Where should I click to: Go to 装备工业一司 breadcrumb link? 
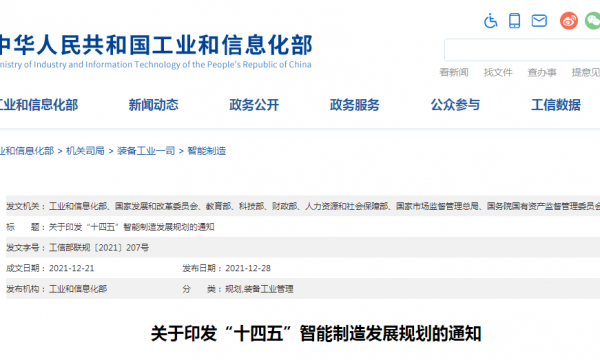point(146,151)
